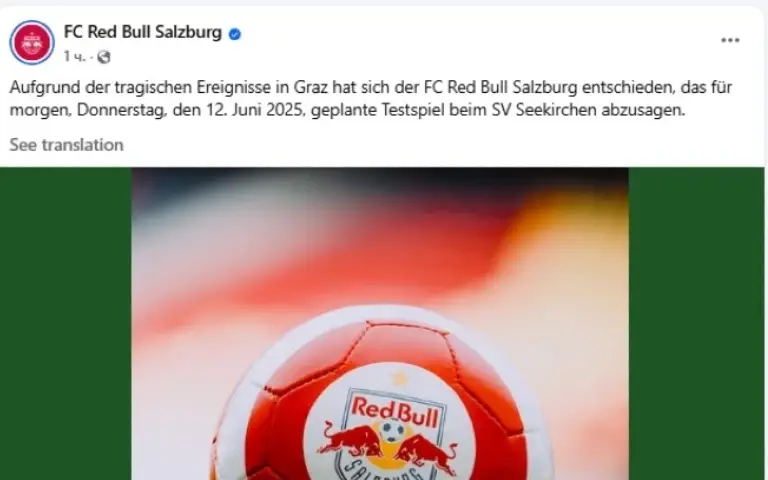Click the globe public-audience icon
Viewport: 768px width, 480px height.
click(104, 57)
